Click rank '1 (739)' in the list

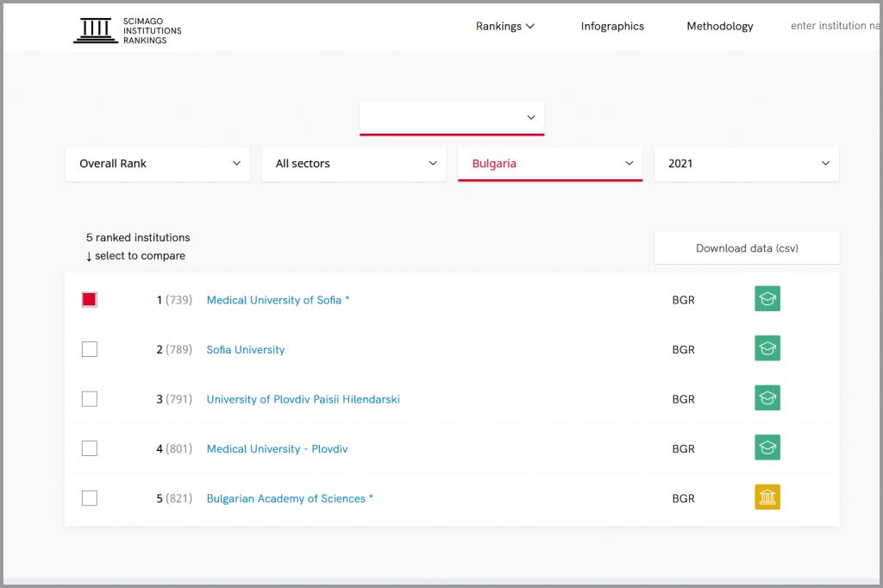[174, 300]
